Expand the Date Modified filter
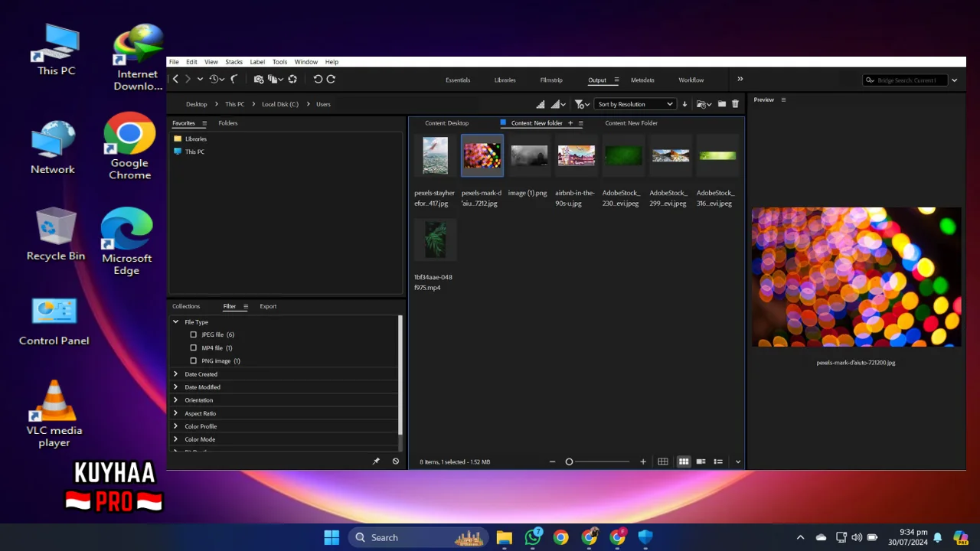The image size is (980, 551). [x=175, y=387]
